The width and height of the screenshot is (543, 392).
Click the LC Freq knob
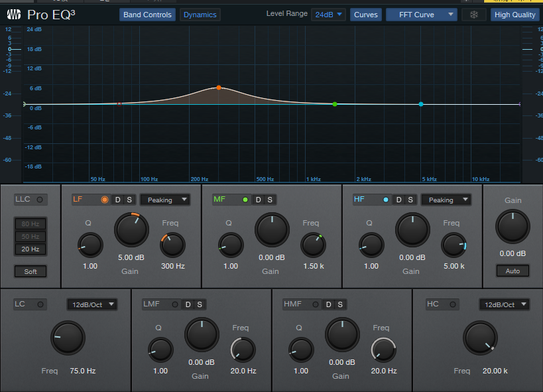point(68,338)
